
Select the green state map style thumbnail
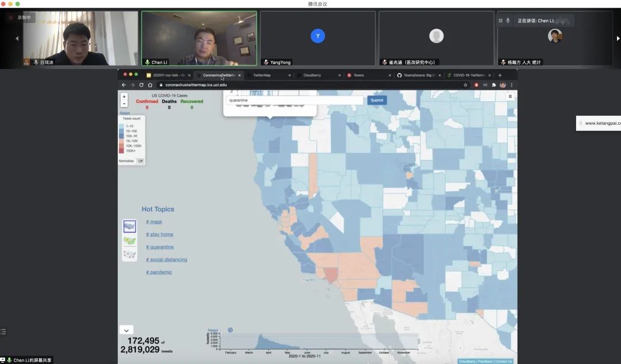[x=129, y=241]
